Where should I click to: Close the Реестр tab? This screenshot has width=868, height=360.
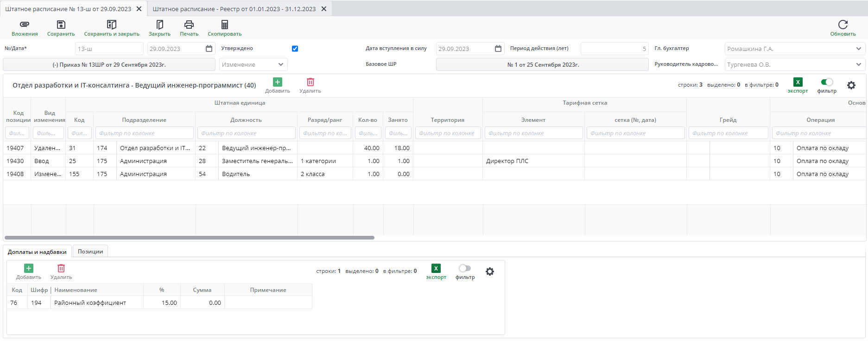click(x=324, y=9)
